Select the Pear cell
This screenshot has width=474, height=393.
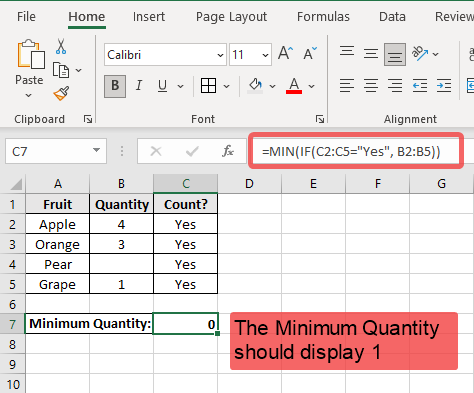(x=58, y=264)
